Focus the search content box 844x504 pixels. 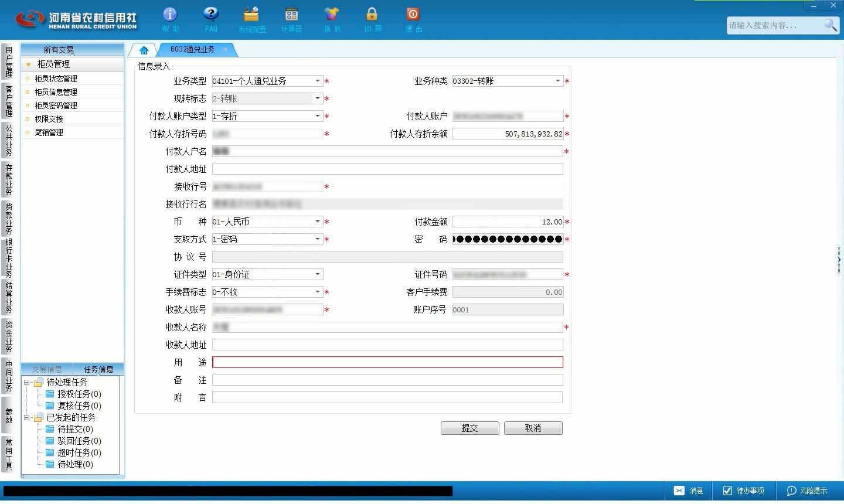click(x=774, y=25)
